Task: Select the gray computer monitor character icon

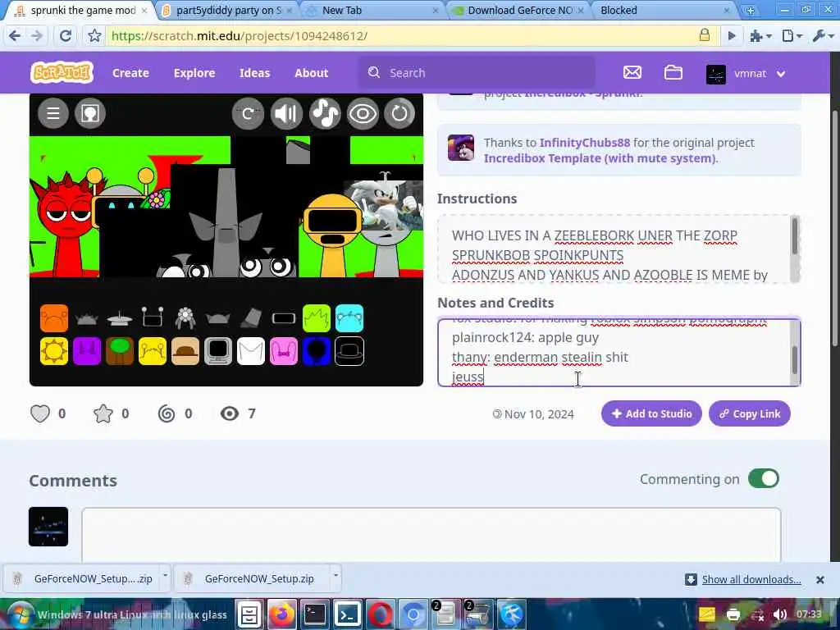Action: click(218, 351)
